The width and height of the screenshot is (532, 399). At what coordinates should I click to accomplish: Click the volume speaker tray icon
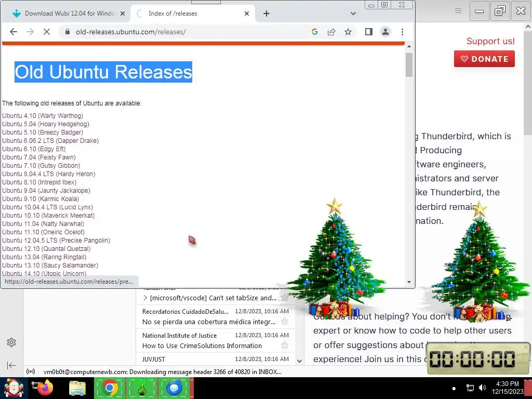point(482,388)
